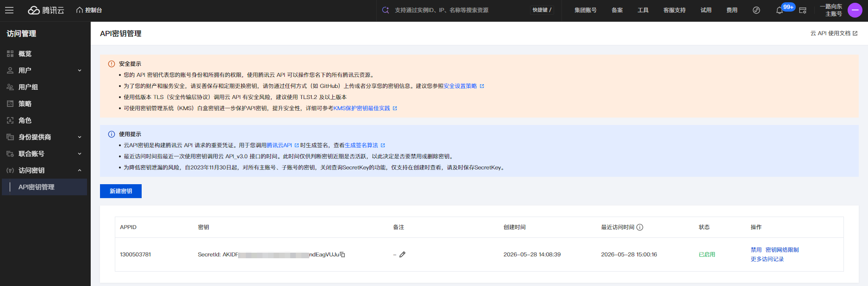
Task: Expand the 用户 sidebar group
Action: 44,70
